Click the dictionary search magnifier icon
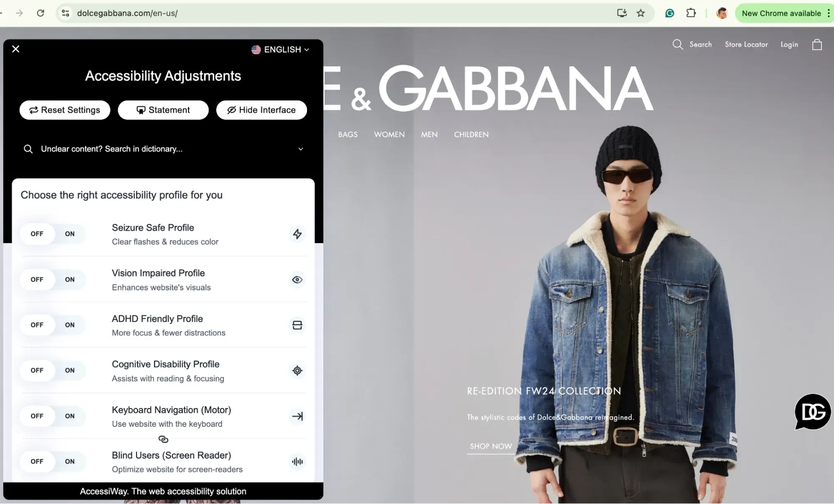834x504 pixels. tap(28, 149)
